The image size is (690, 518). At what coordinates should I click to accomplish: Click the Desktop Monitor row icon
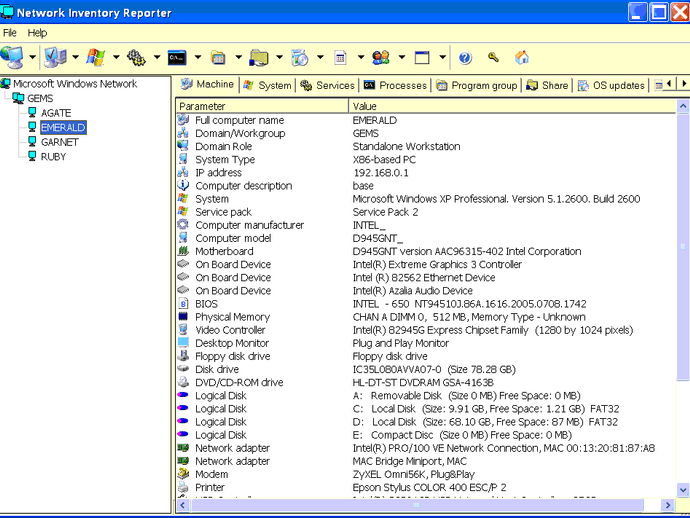[x=183, y=343]
